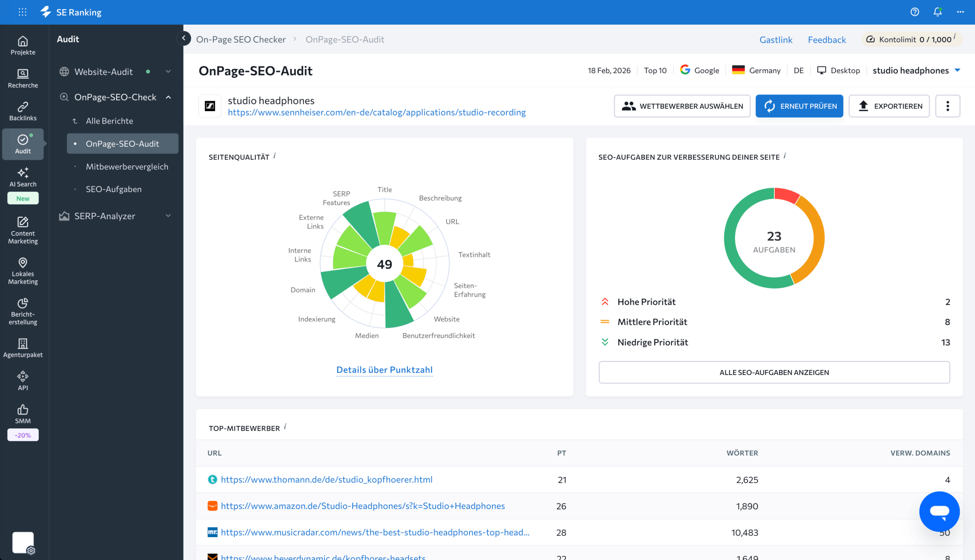
Task: Click the Hohe Priorität row
Action: tap(774, 302)
